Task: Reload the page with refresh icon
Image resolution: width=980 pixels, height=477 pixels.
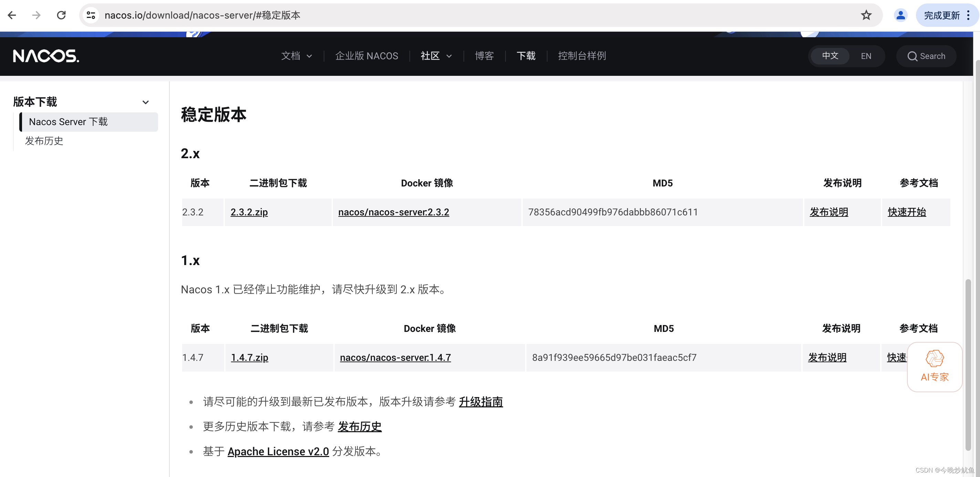Action: [x=61, y=15]
